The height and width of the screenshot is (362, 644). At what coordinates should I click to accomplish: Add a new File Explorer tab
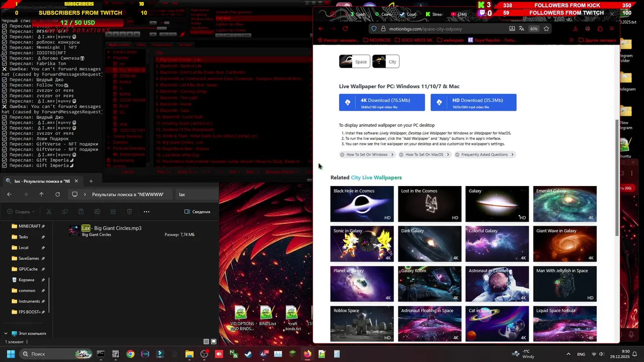(x=91, y=181)
